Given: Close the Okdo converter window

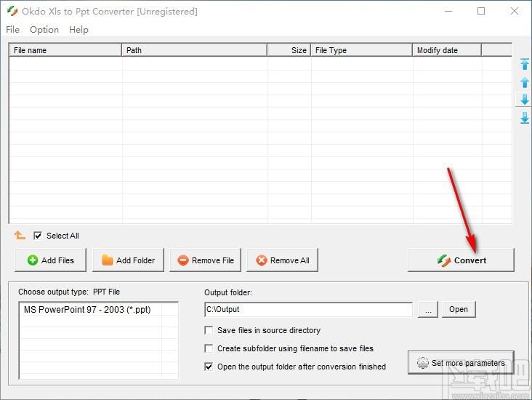Looking at the screenshot, I should pos(515,11).
